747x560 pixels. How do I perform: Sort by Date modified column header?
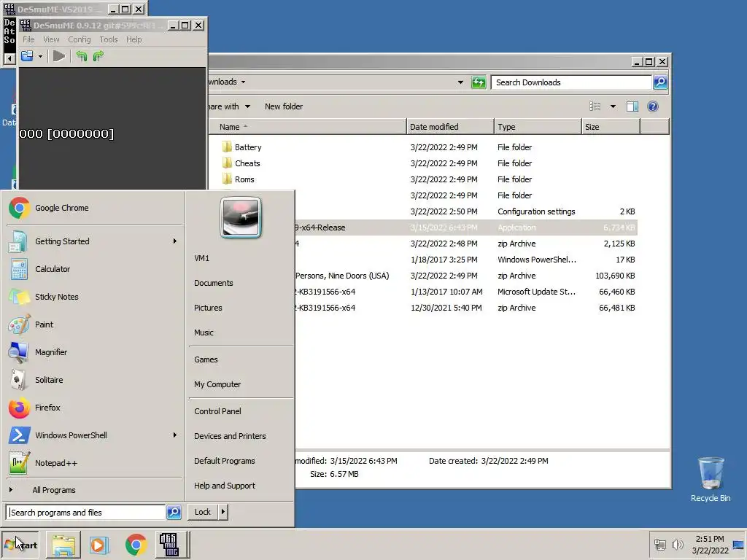pos(450,127)
